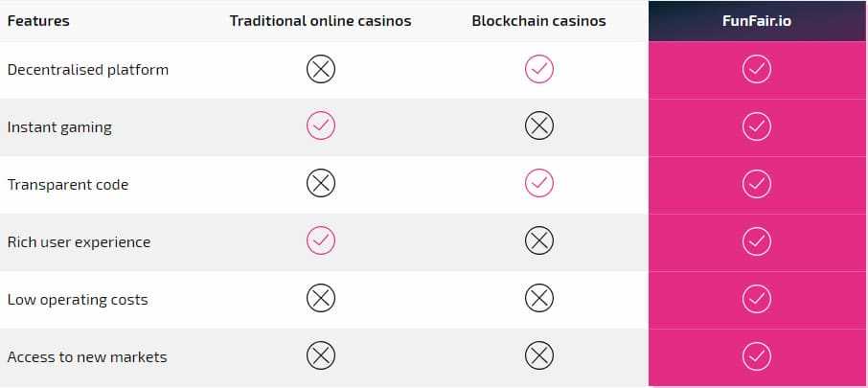Click Blockchain casinos cross for Instant gaming
Viewport: 868px width, 388px height.
coord(539,126)
